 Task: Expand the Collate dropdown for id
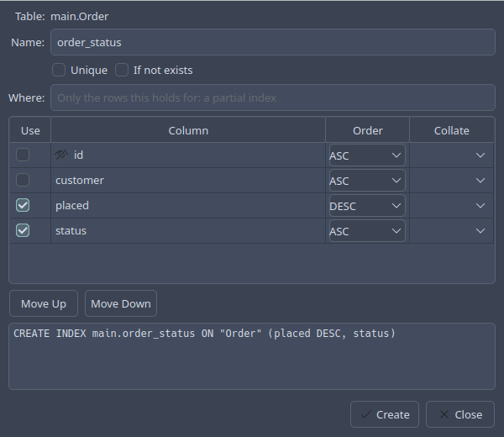tap(451, 155)
